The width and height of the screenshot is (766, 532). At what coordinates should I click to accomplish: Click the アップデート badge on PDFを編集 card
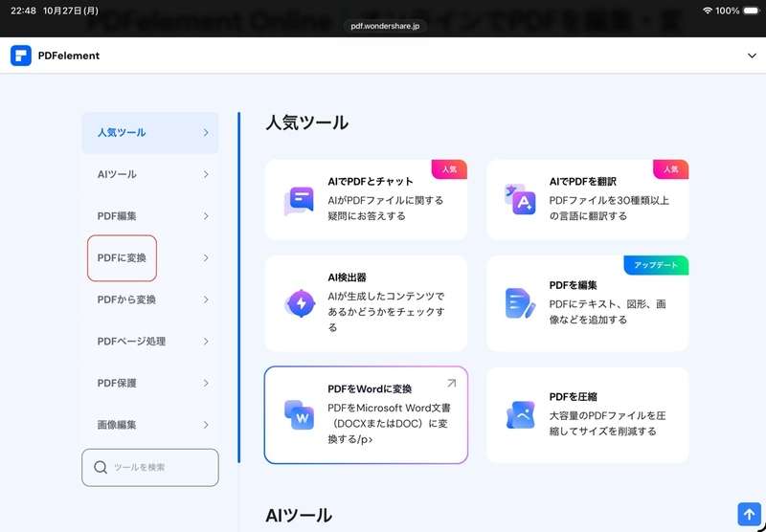(656, 265)
